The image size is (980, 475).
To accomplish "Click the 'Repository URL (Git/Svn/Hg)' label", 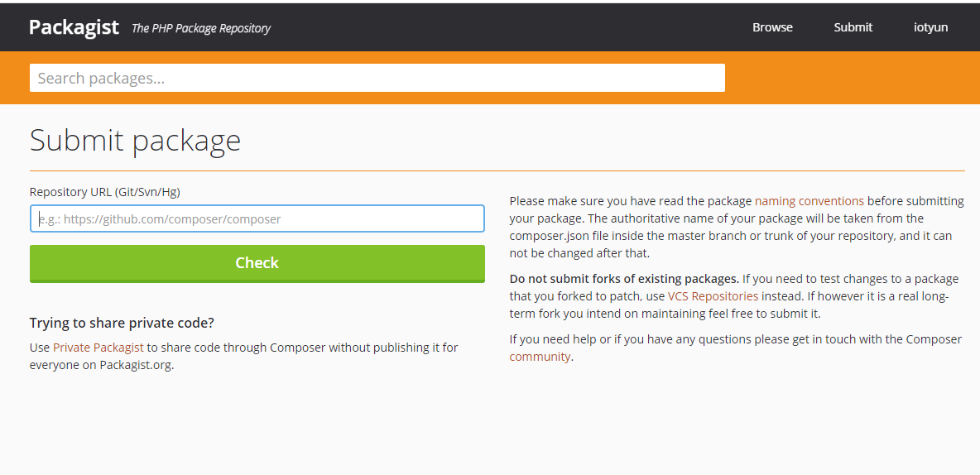I will 104,193.
